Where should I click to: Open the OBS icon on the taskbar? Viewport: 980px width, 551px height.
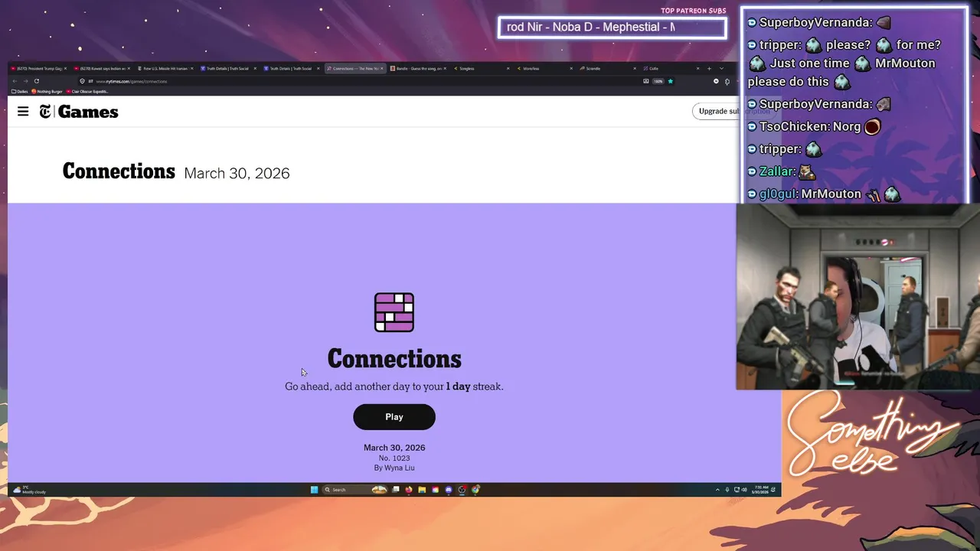click(x=462, y=490)
